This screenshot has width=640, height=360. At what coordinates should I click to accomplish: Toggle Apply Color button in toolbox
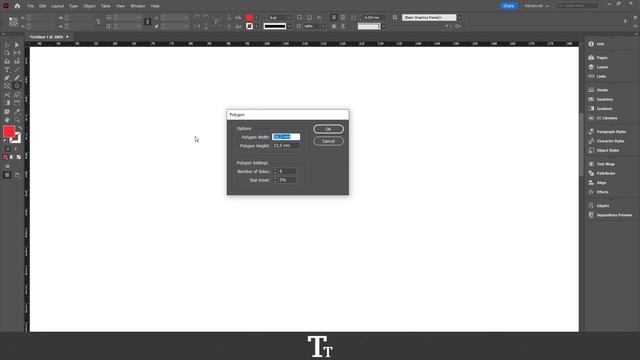pyautogui.click(x=5, y=157)
